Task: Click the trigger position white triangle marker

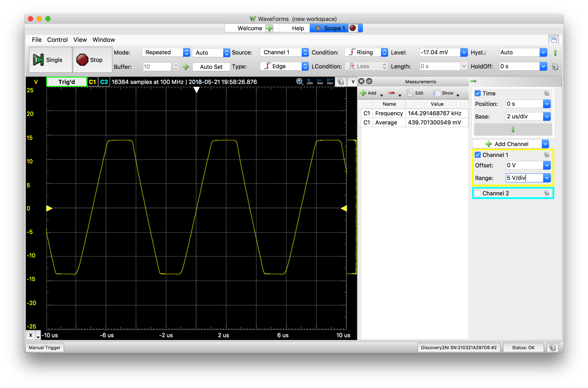Action: 196,90
